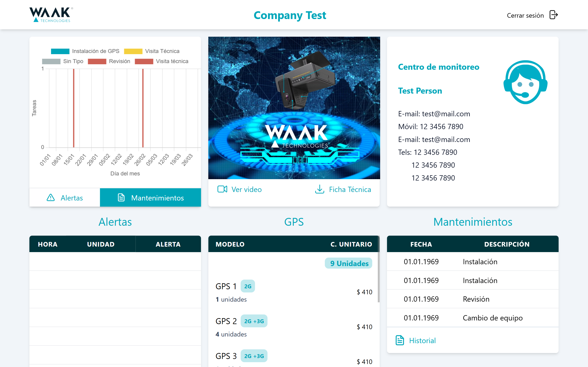Image resolution: width=588 pixels, height=367 pixels.
Task: Click the document icon on Mantenimientos tab
Action: click(x=121, y=197)
